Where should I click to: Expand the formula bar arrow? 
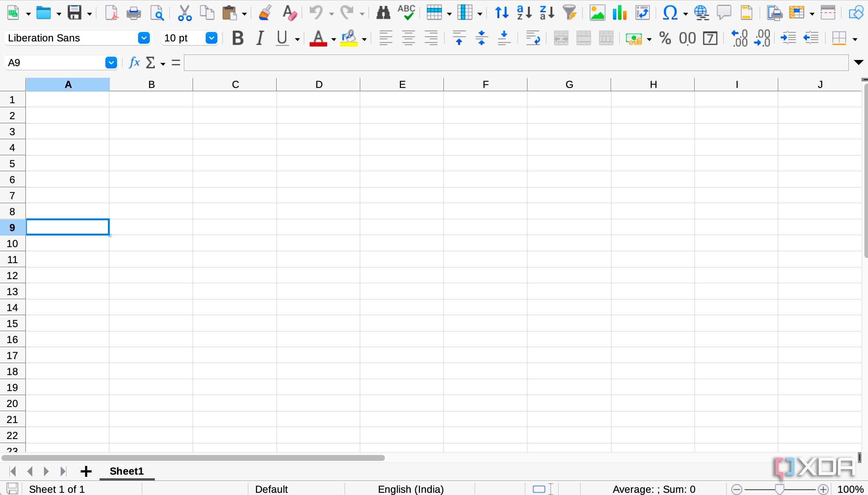[x=859, y=63]
